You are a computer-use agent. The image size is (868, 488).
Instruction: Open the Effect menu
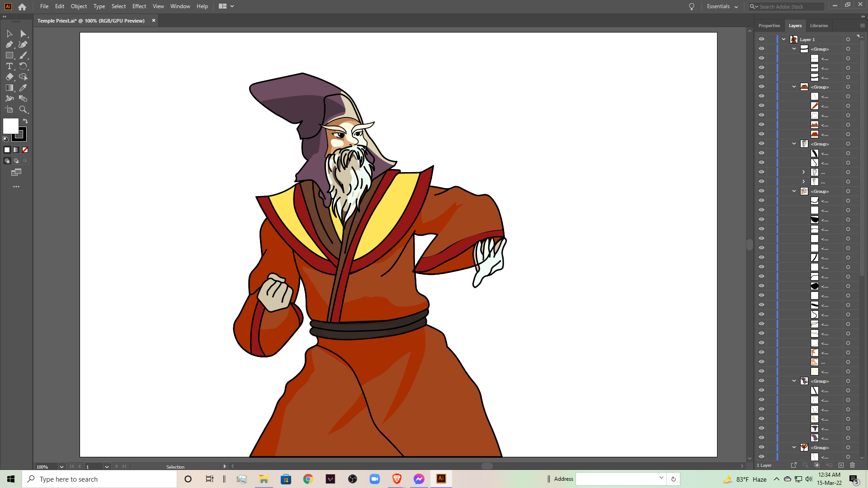[x=139, y=6]
